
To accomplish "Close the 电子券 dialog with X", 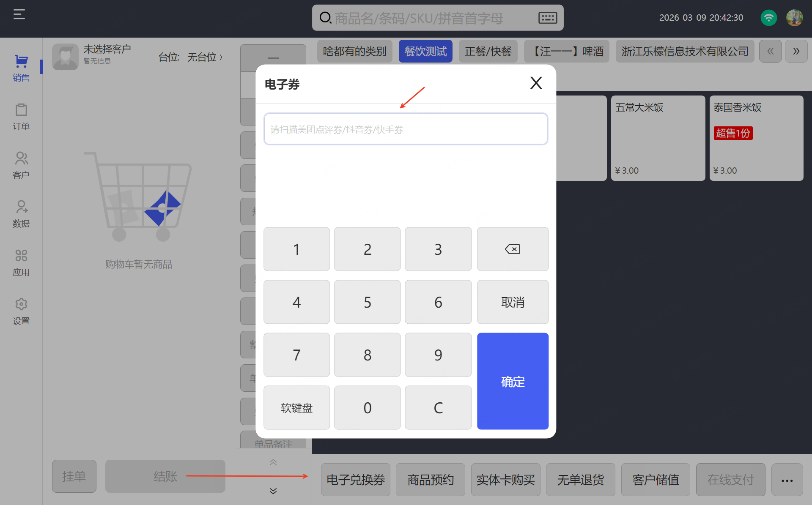I will 536,83.
